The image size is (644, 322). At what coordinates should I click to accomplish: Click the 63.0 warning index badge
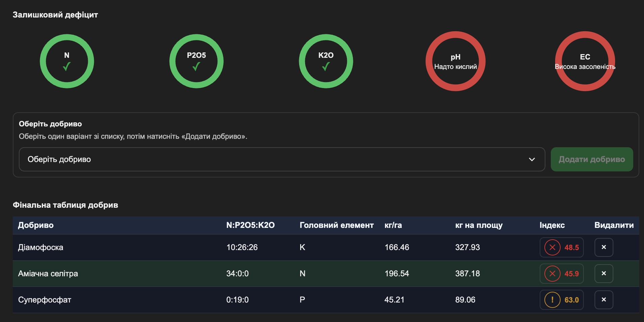coord(562,300)
